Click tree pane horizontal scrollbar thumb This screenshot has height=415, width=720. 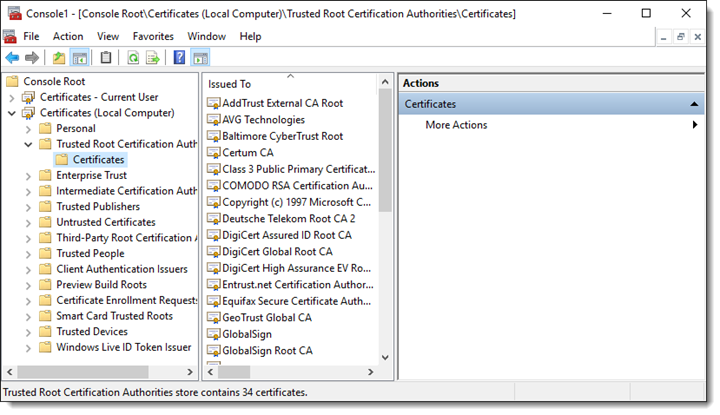coord(83,372)
